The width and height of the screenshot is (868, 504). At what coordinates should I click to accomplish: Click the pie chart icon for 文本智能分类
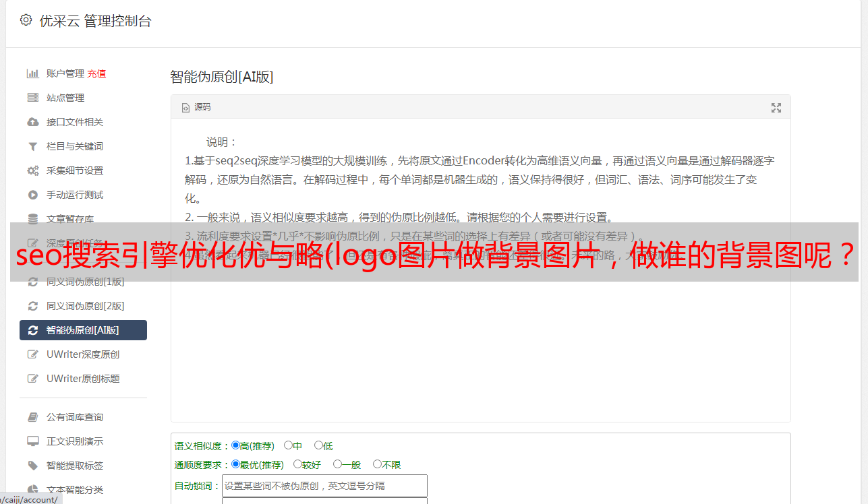coord(32,490)
